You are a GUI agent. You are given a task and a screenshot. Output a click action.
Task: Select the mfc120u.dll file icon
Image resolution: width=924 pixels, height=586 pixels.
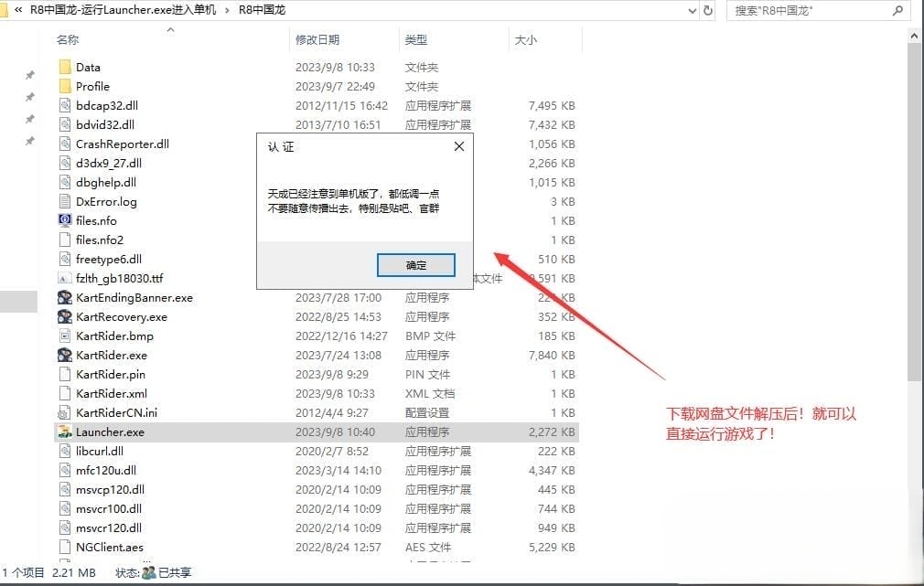pos(65,471)
